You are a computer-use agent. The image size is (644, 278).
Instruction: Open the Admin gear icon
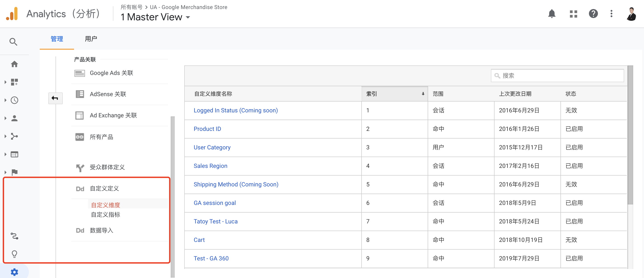click(14, 272)
